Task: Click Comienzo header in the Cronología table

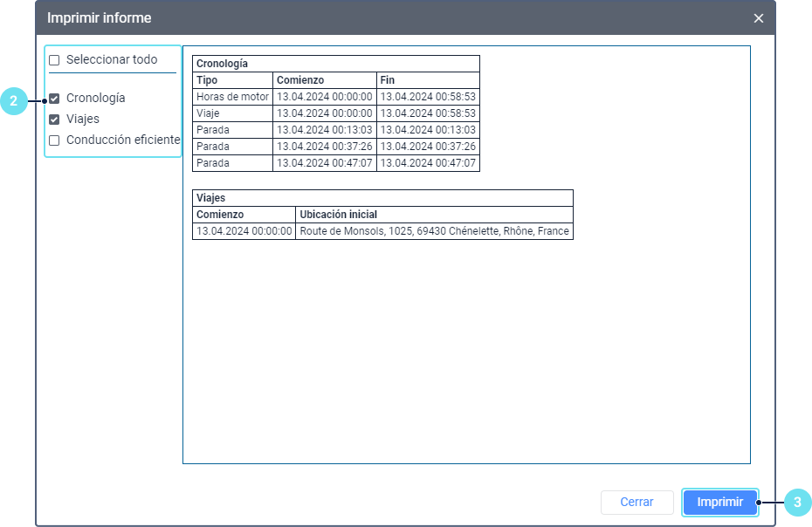Action: 300,80
